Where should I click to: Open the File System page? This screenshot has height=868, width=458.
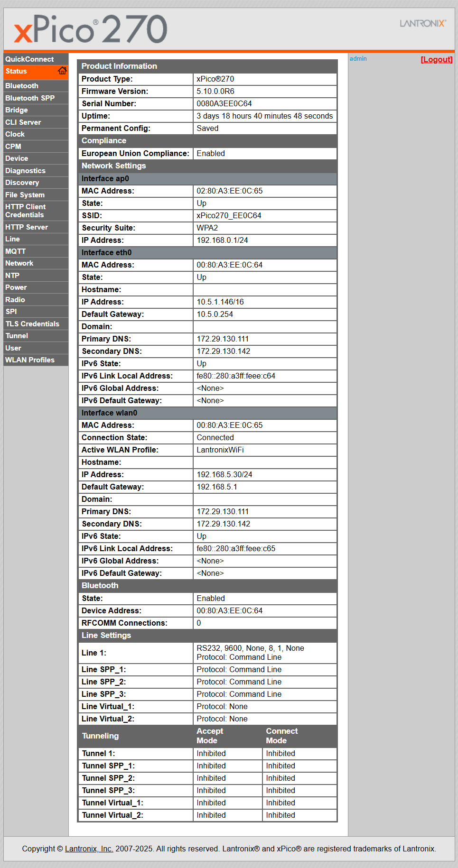tap(36, 195)
